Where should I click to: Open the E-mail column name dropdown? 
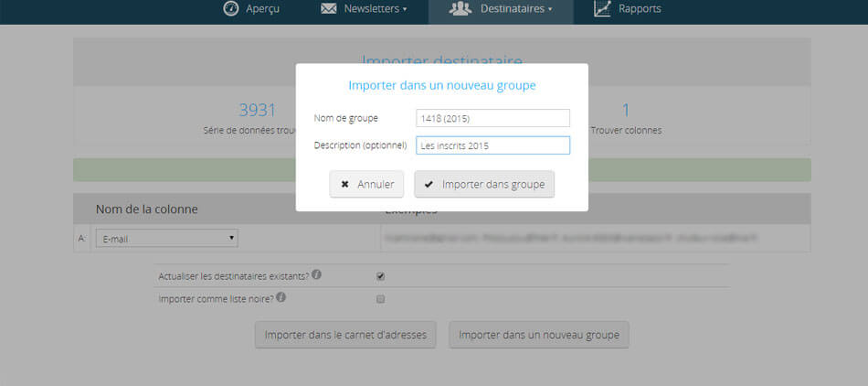[166, 239]
